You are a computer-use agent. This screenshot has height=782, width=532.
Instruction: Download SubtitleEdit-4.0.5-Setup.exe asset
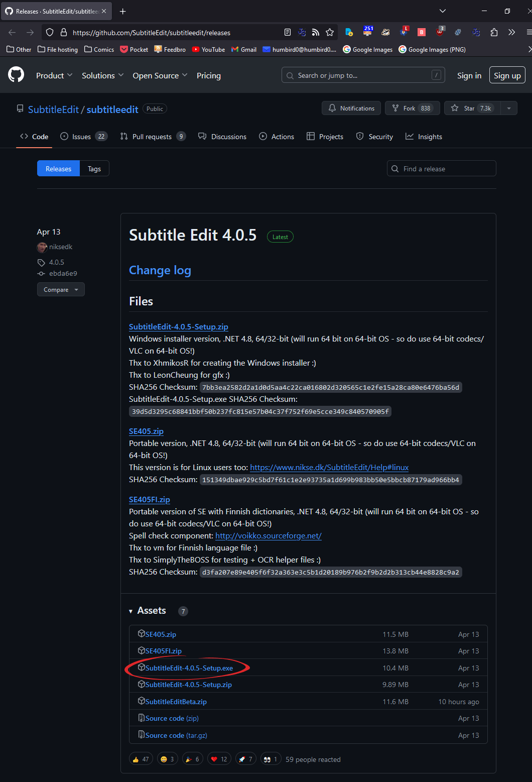click(x=189, y=668)
